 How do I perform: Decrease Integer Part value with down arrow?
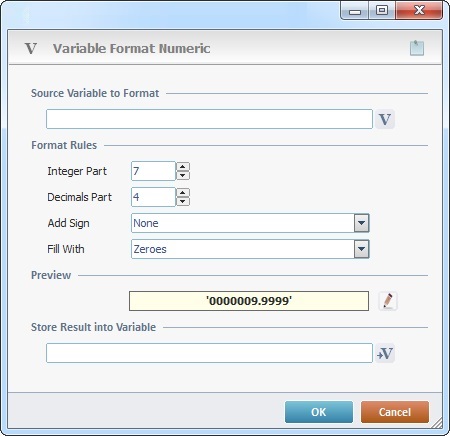click(x=183, y=175)
